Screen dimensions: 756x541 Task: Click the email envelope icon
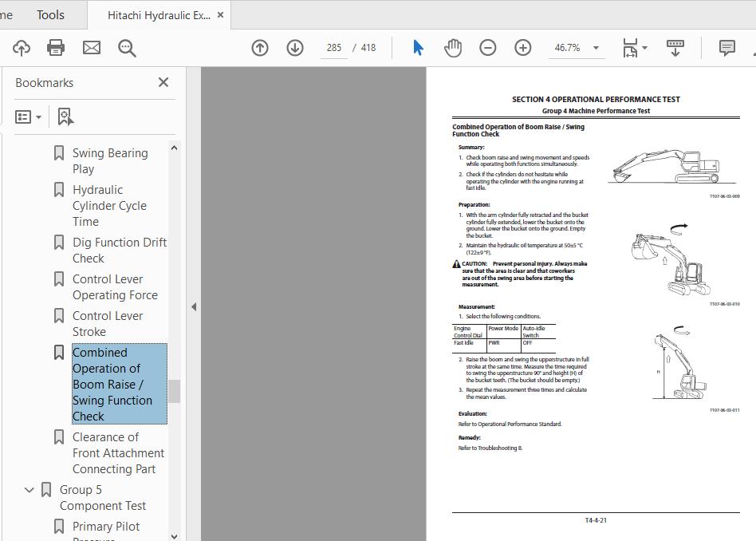click(x=92, y=48)
